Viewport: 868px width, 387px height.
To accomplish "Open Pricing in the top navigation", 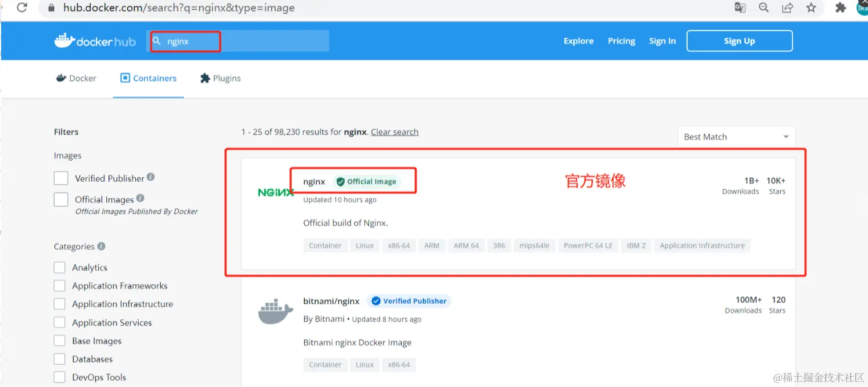I will click(x=621, y=41).
